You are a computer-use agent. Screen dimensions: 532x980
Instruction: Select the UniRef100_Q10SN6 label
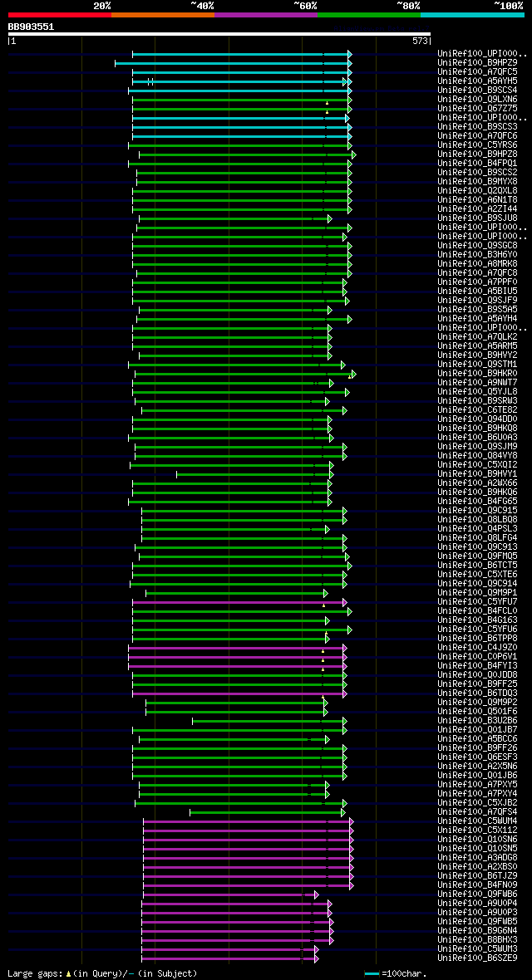click(x=477, y=840)
